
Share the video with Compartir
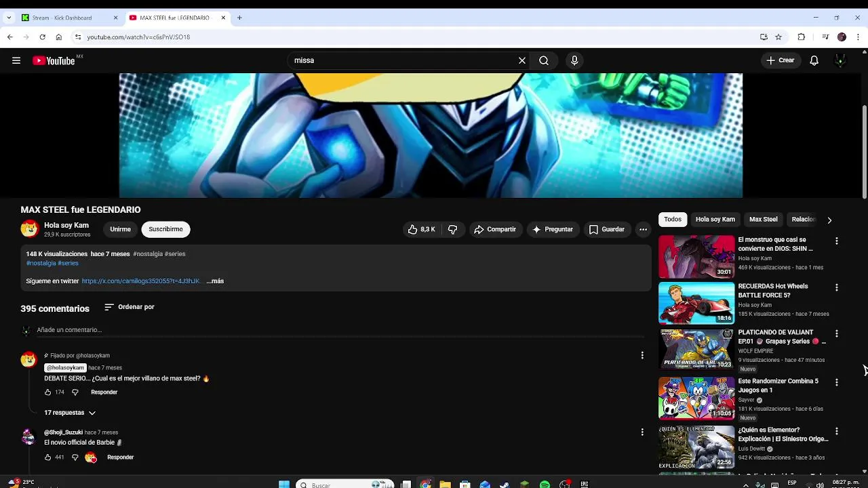(x=495, y=230)
